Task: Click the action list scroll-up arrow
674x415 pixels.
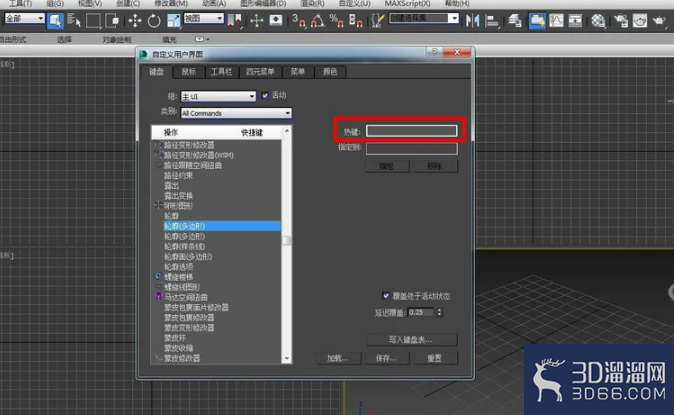Action: pyautogui.click(x=287, y=131)
